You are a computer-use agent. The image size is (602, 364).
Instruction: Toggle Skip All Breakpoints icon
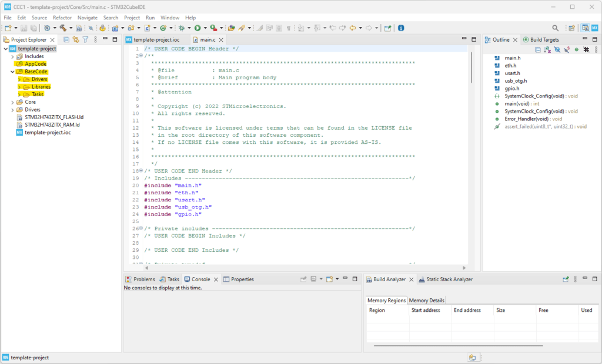point(91,28)
